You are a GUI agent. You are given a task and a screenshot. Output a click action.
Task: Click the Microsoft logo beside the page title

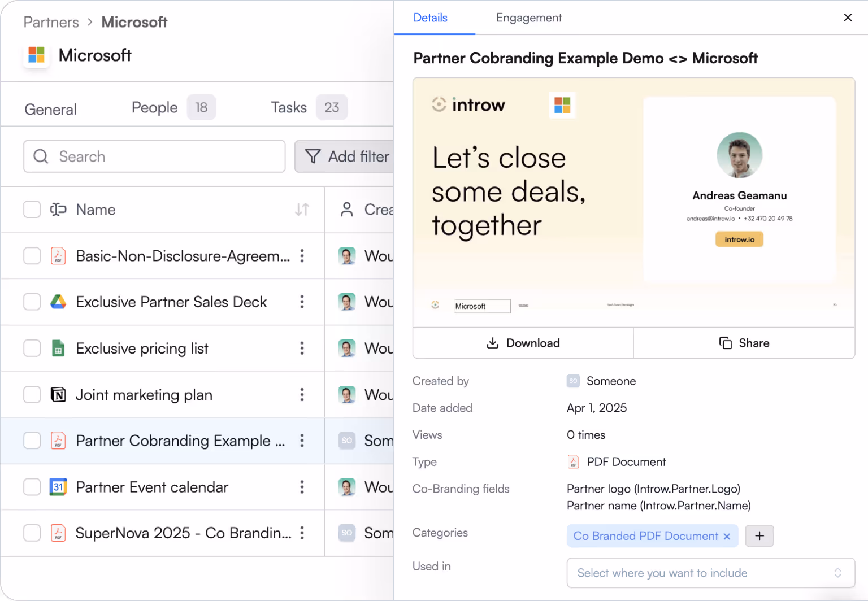coord(36,55)
